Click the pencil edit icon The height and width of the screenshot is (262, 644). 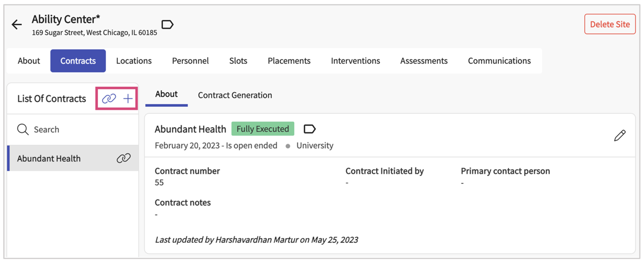pos(619,136)
